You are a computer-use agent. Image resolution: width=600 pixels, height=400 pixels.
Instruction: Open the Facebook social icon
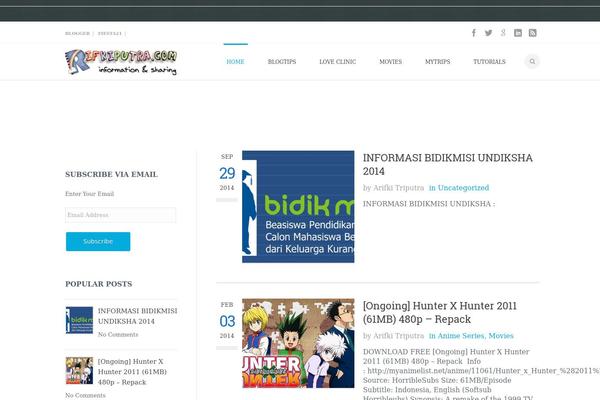pyautogui.click(x=474, y=33)
